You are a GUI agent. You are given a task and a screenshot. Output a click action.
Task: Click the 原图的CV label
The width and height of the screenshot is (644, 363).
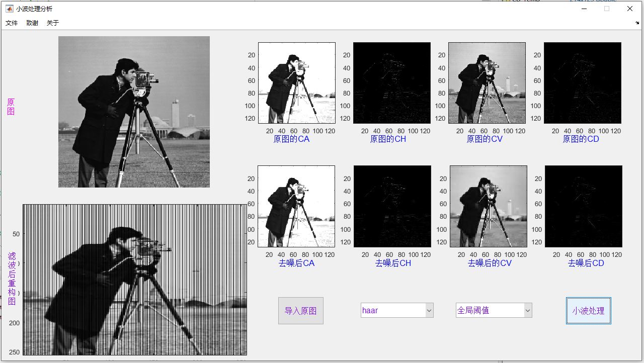485,139
